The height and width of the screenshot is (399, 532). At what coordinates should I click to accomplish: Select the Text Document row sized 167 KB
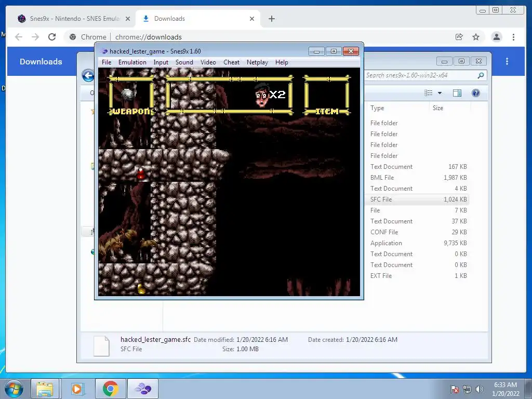click(x=417, y=167)
